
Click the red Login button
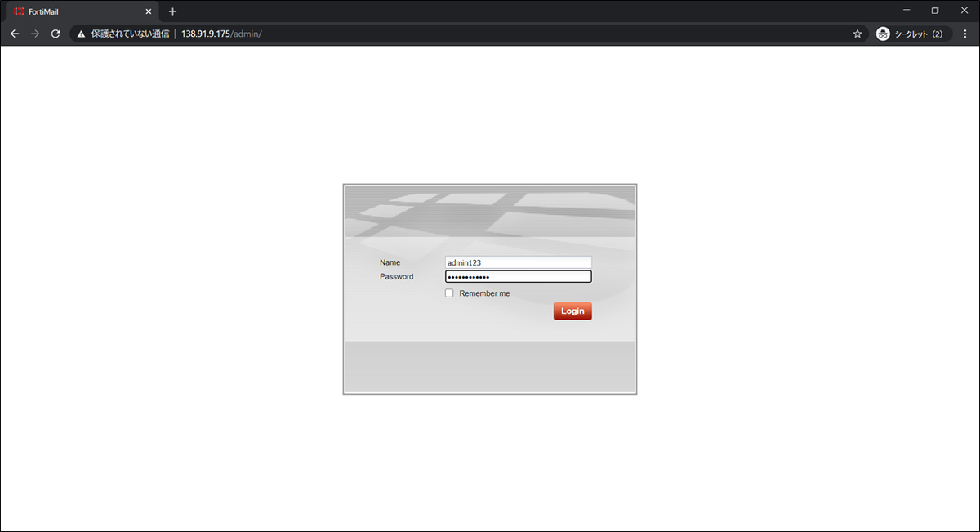point(572,311)
